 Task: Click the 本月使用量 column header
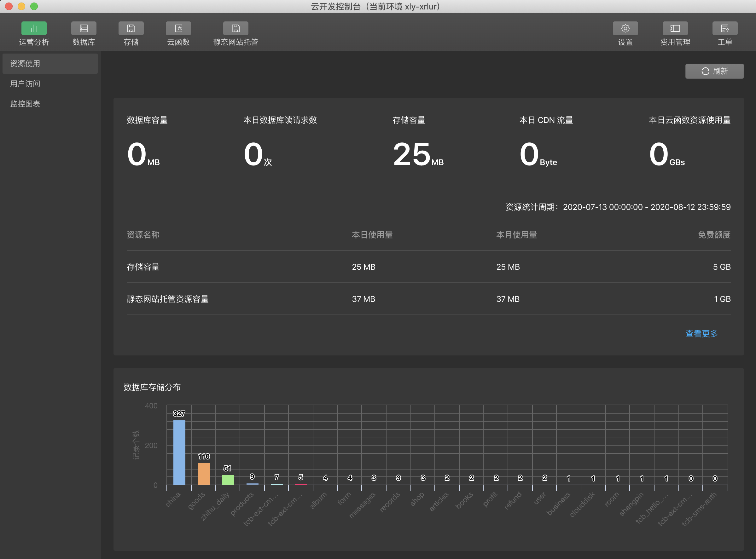(517, 235)
